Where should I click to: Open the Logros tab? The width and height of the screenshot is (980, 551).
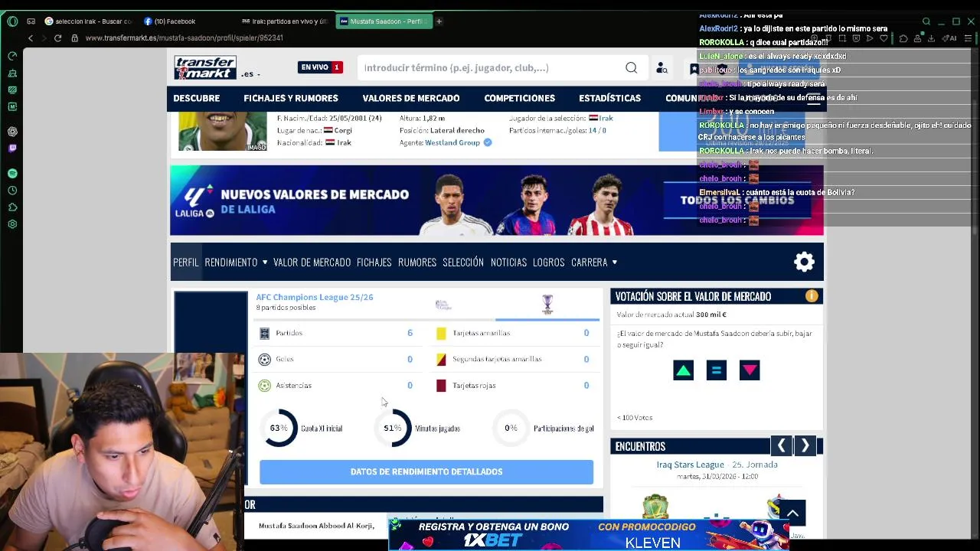[x=548, y=262]
